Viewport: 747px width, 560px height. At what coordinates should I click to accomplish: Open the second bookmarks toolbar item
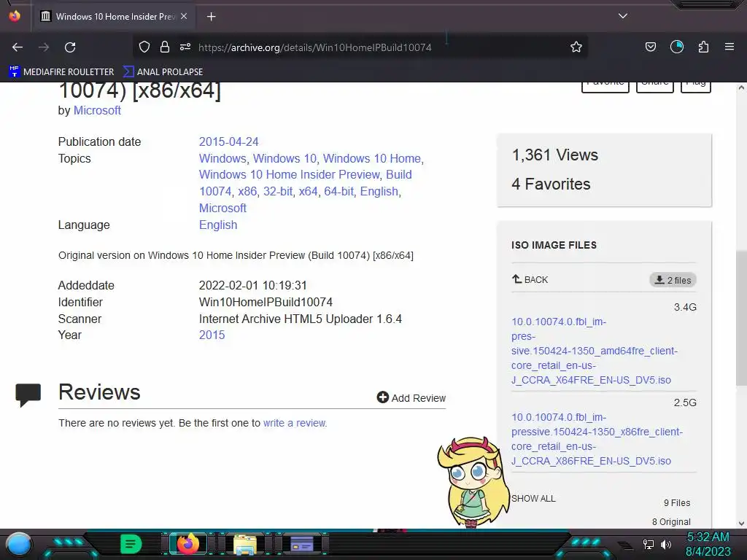[163, 72]
